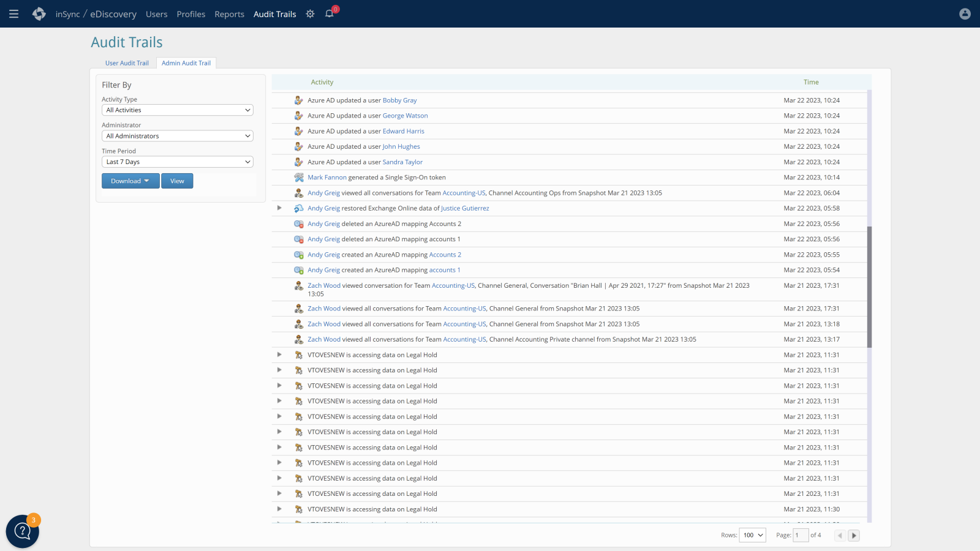Switch to the User Audit Trail tab
This screenshot has width=980, height=551.
(127, 63)
